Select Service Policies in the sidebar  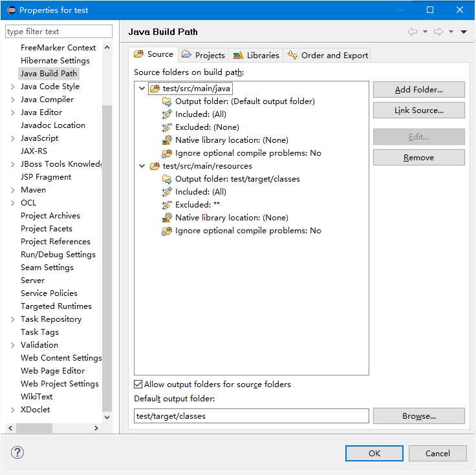[49, 293]
